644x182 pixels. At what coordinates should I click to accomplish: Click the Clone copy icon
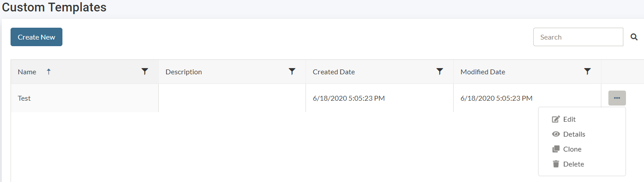coord(556,149)
